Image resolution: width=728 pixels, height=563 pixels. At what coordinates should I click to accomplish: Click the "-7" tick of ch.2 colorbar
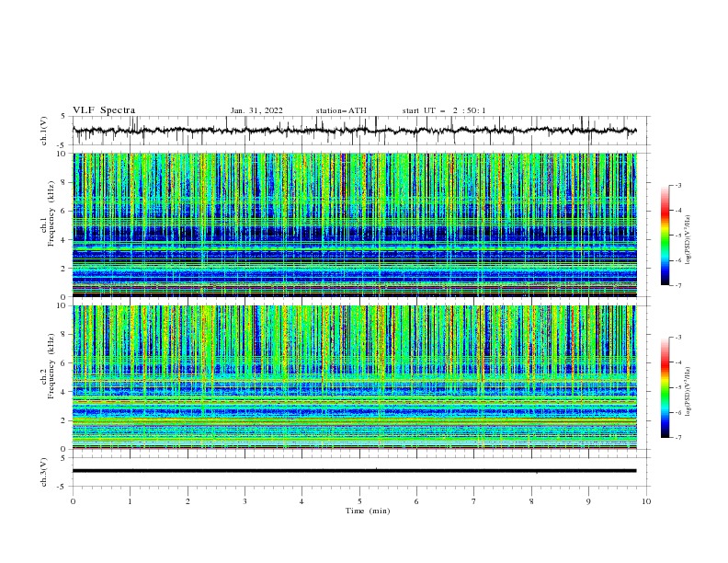pos(677,438)
